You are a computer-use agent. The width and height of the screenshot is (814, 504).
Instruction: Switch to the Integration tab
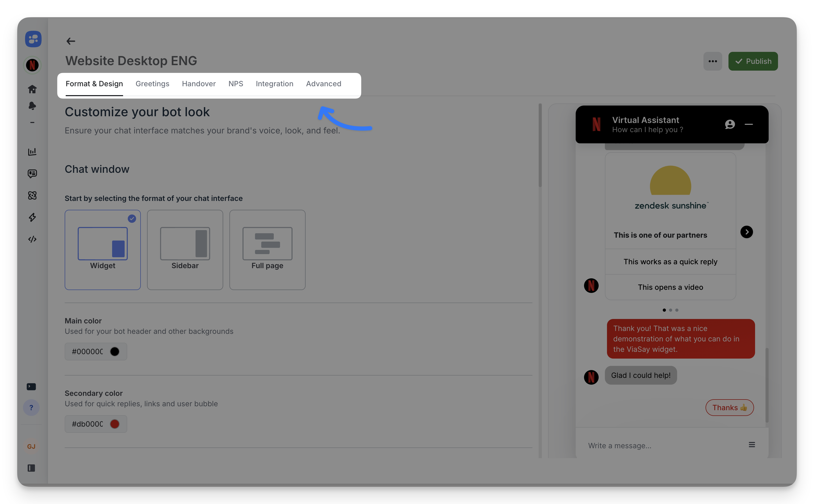pos(275,84)
